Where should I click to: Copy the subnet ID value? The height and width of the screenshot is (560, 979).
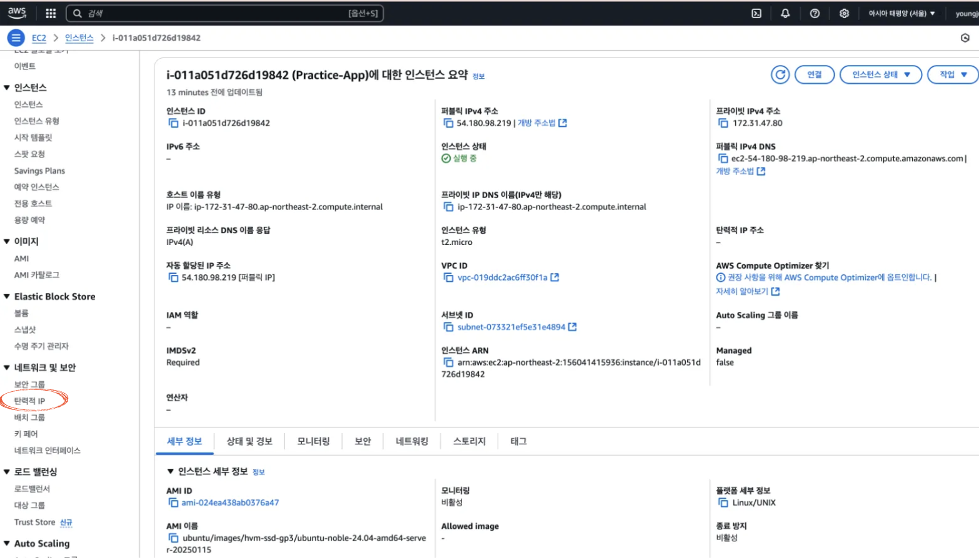coord(448,327)
